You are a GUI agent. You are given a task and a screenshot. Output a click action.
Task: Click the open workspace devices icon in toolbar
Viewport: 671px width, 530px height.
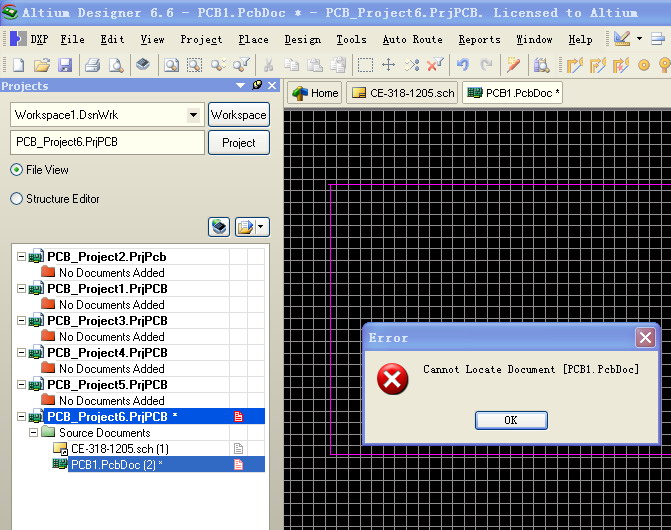(x=143, y=65)
